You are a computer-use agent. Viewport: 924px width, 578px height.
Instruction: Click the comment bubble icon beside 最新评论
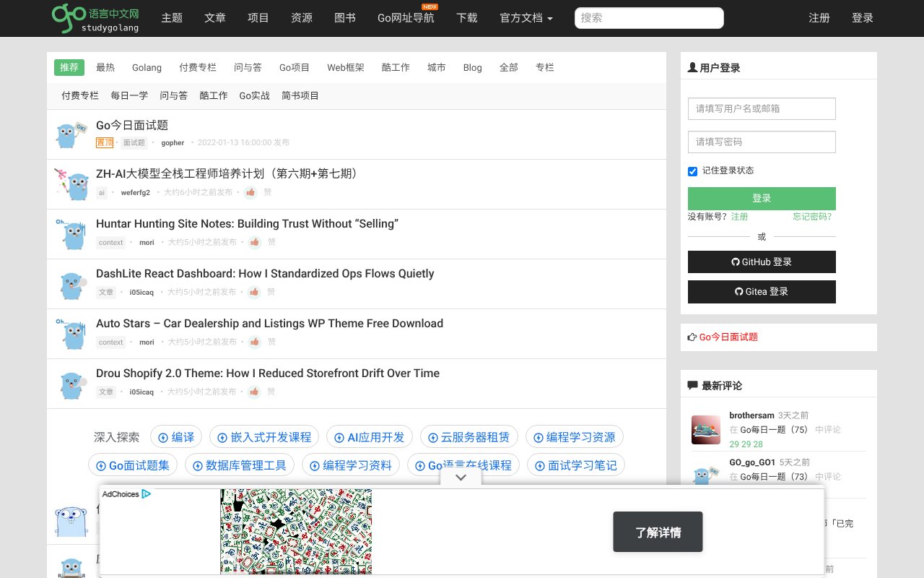point(693,385)
